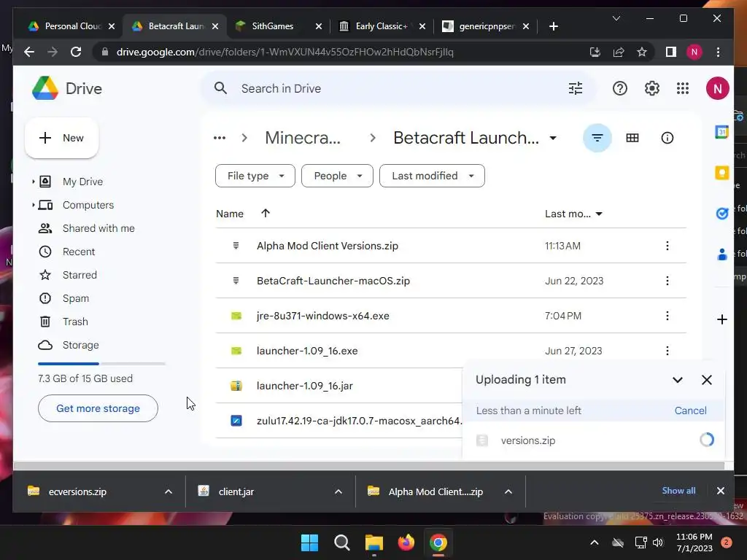Image resolution: width=747 pixels, height=560 pixels.
Task: Open ecversions.zip download options arrow
Action: pos(169,491)
